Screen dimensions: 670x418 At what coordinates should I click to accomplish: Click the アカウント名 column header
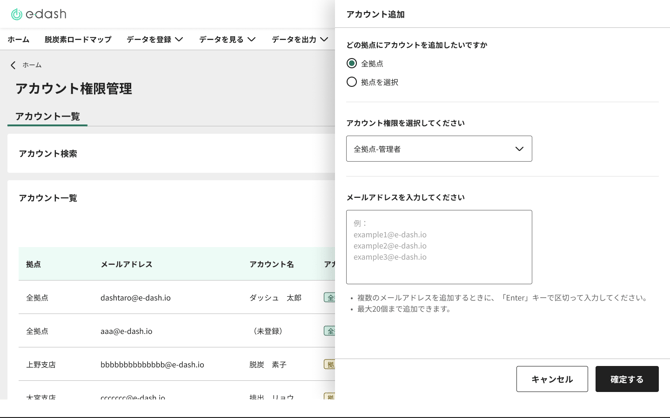point(271,264)
